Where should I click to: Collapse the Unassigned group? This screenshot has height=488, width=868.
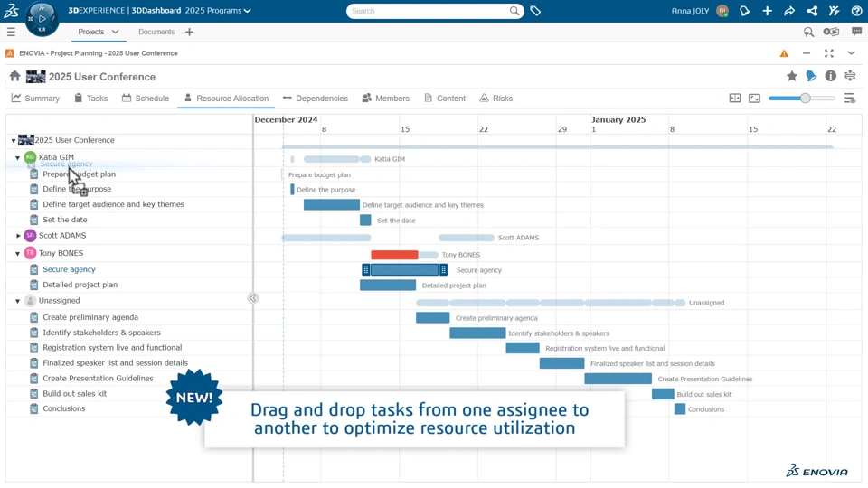click(18, 301)
